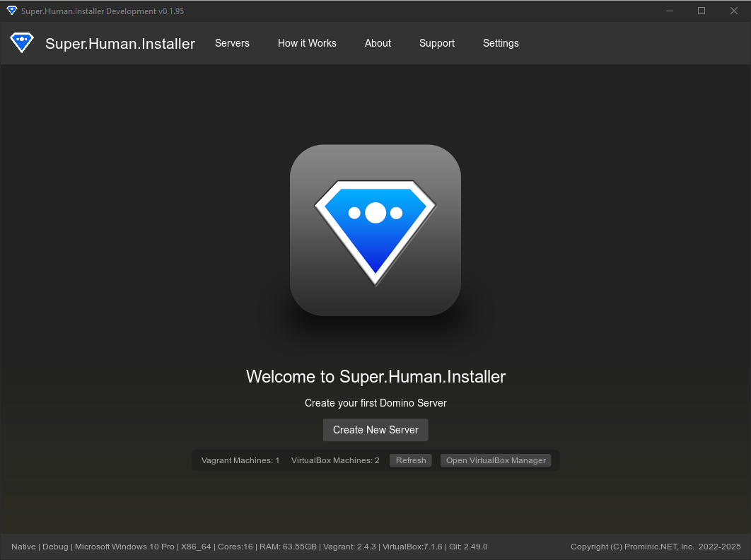Screen dimensions: 751x560
Task: Click the diamond logo in the title bar
Action: pyautogui.click(x=11, y=11)
